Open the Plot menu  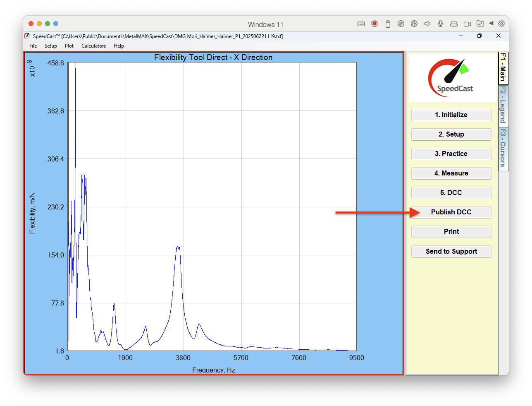point(69,46)
